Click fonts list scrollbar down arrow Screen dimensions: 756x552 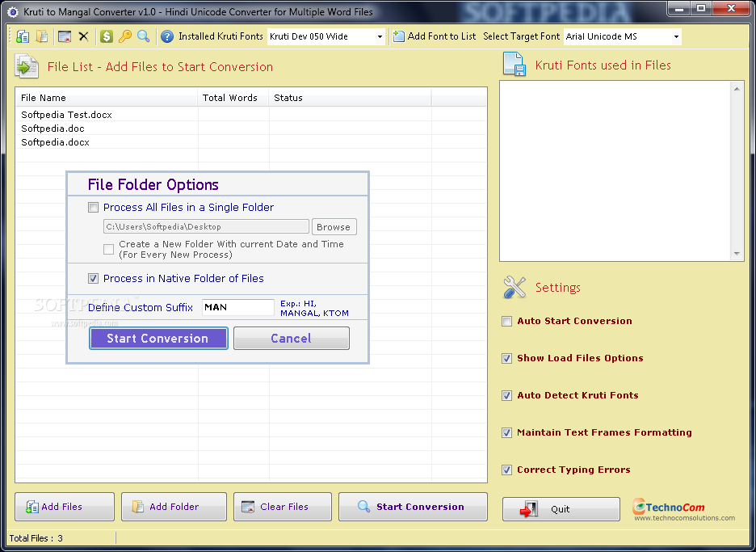[x=737, y=253]
